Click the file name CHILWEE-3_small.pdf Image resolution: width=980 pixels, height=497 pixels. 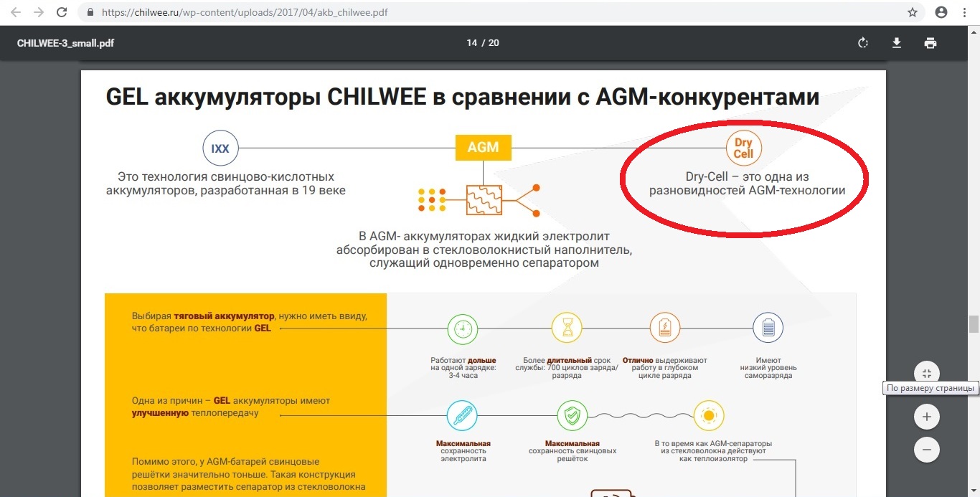click(x=65, y=43)
